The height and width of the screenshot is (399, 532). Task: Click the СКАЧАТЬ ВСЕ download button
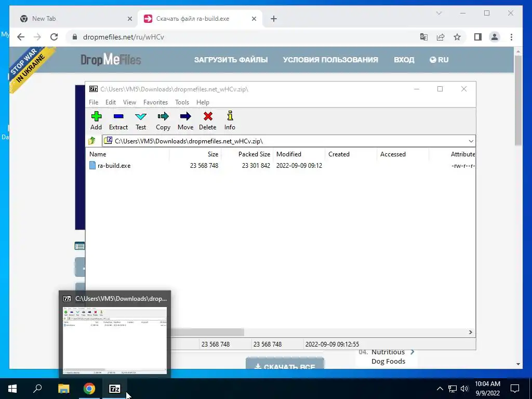285,363
